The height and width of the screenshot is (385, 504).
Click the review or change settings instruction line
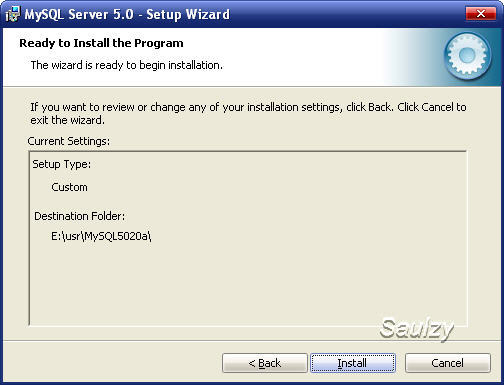248,107
